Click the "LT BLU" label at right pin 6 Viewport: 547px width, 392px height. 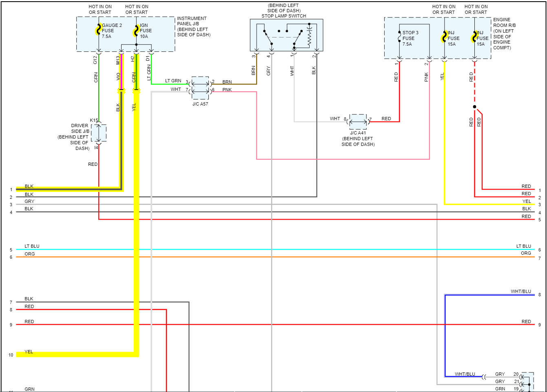[x=524, y=246]
